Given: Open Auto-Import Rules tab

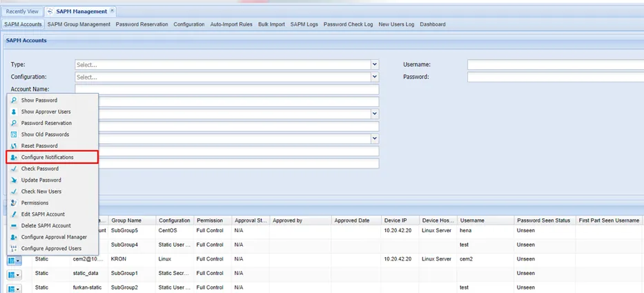Looking at the screenshot, I should (231, 24).
